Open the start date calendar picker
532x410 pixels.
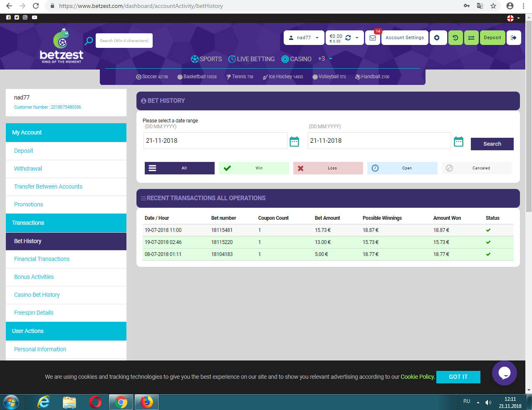pos(294,142)
